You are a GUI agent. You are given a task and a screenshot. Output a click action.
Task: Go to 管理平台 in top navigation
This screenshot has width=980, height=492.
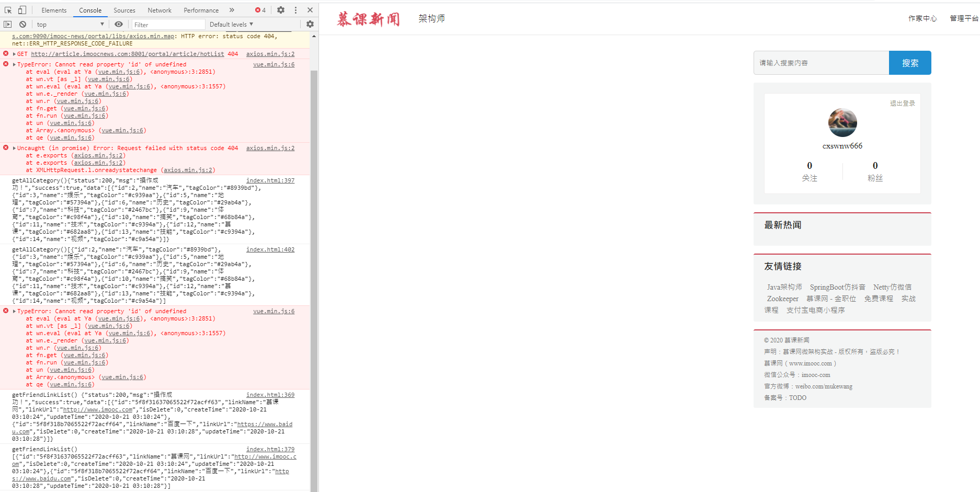(964, 18)
